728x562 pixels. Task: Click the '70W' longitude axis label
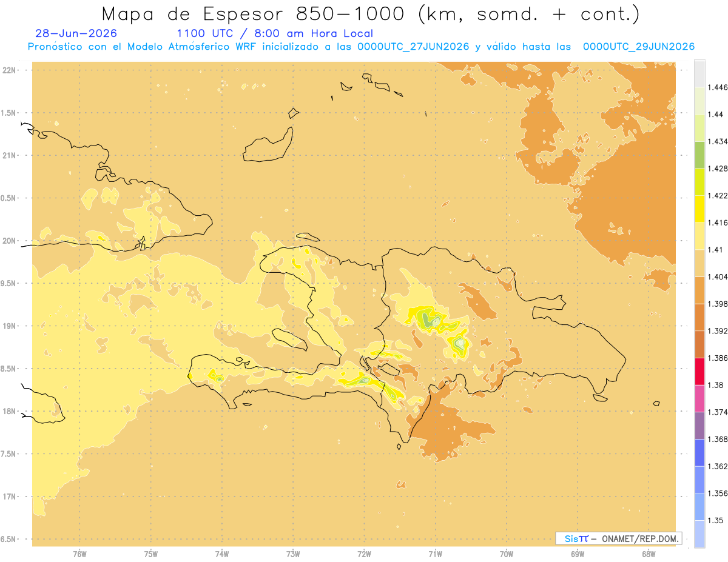coord(507,554)
